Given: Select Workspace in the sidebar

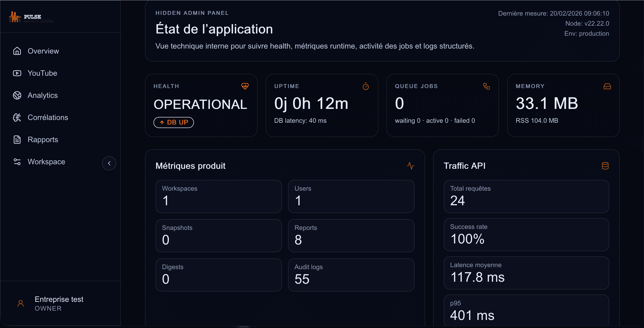Looking at the screenshot, I should tap(46, 162).
